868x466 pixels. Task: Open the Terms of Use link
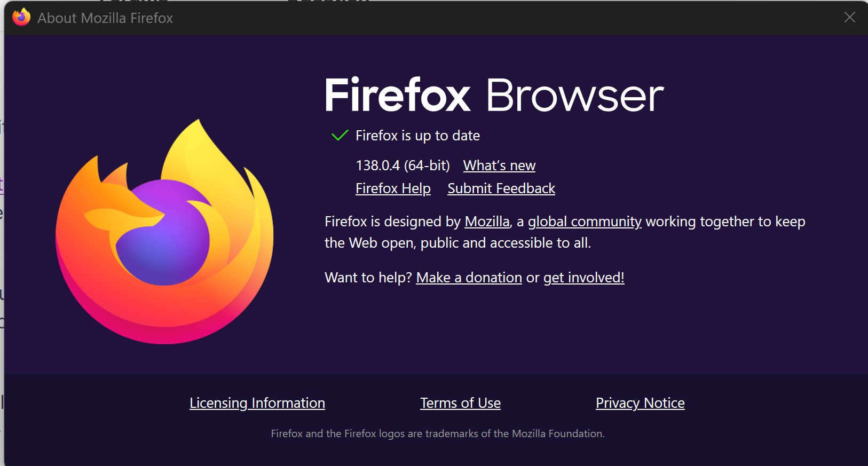point(460,403)
